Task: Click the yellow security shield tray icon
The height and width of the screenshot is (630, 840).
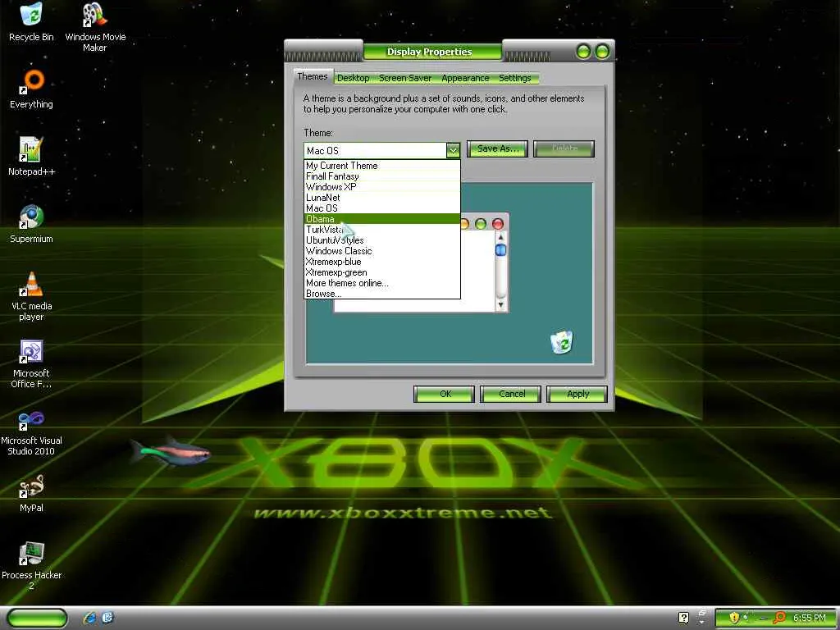Action: coord(734,618)
